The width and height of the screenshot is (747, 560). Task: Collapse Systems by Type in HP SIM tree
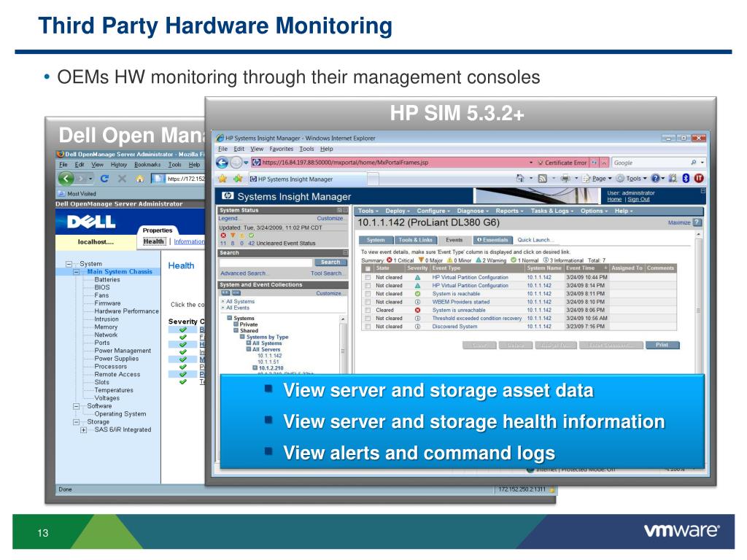(242, 337)
